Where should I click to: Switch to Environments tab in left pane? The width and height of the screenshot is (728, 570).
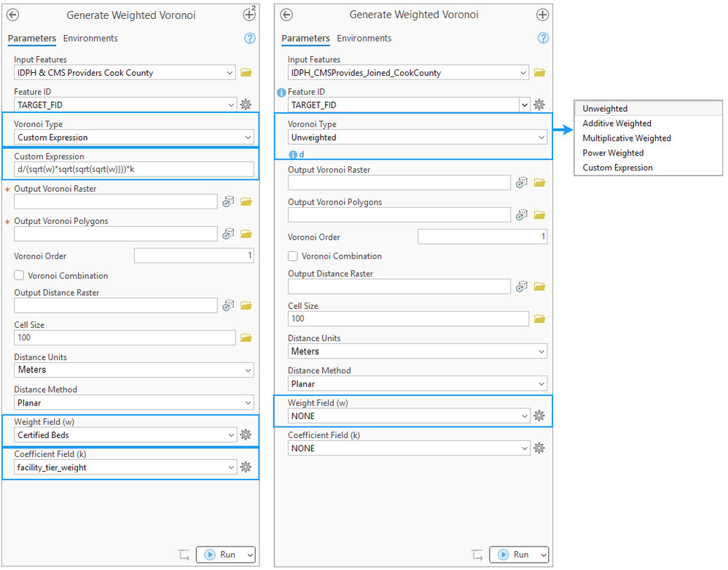coord(90,38)
